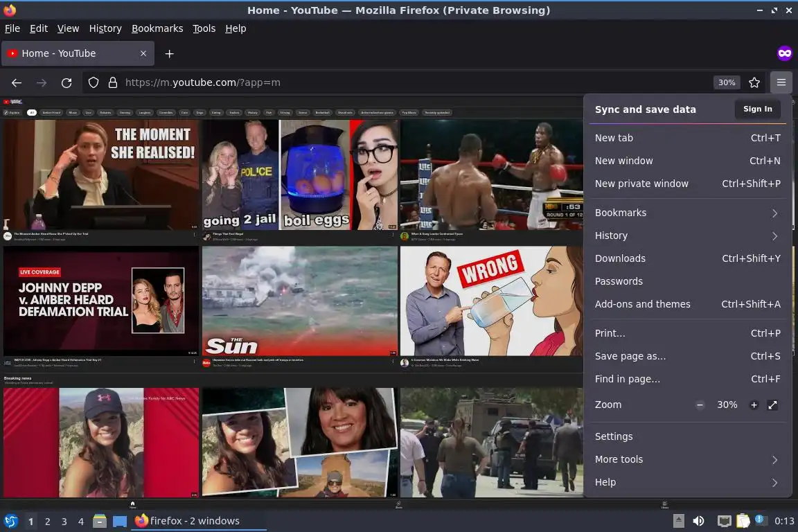Image resolution: width=798 pixels, height=532 pixels.
Task: Select Print... in the application menu
Action: 686,333
